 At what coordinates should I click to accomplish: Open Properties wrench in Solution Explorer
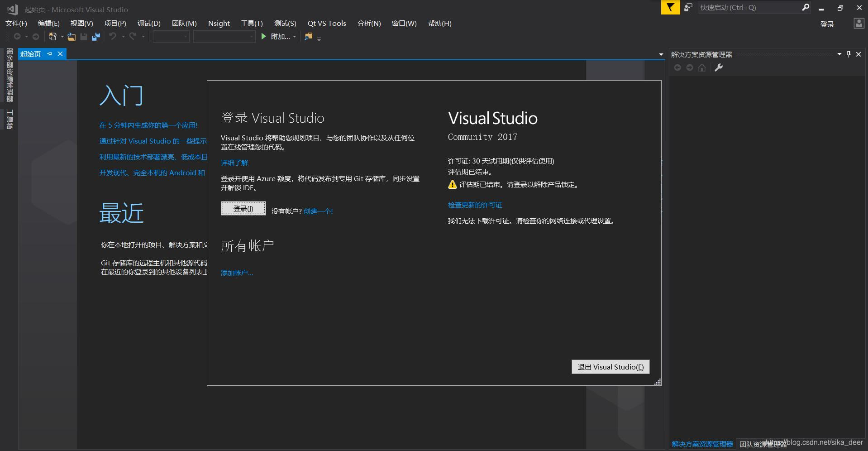(719, 67)
